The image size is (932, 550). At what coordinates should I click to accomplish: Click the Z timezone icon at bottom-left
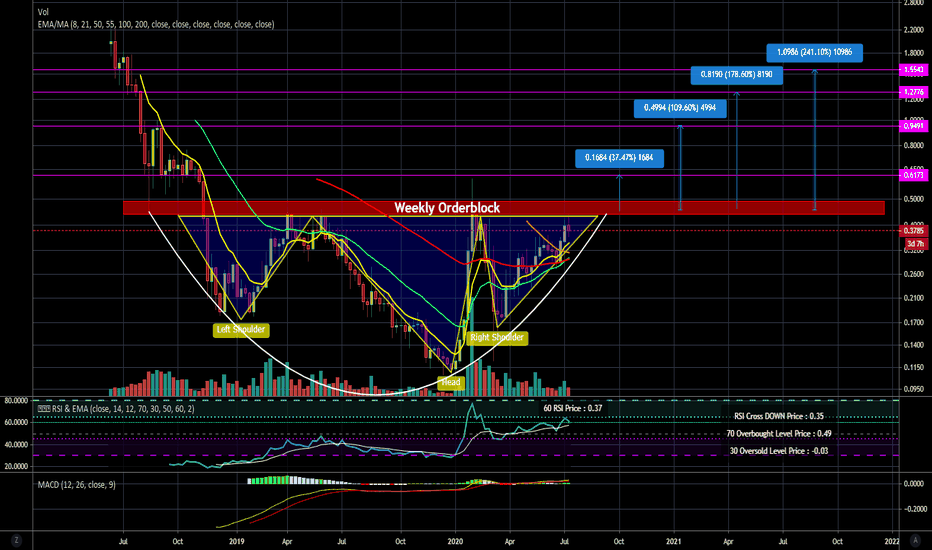pos(16,540)
